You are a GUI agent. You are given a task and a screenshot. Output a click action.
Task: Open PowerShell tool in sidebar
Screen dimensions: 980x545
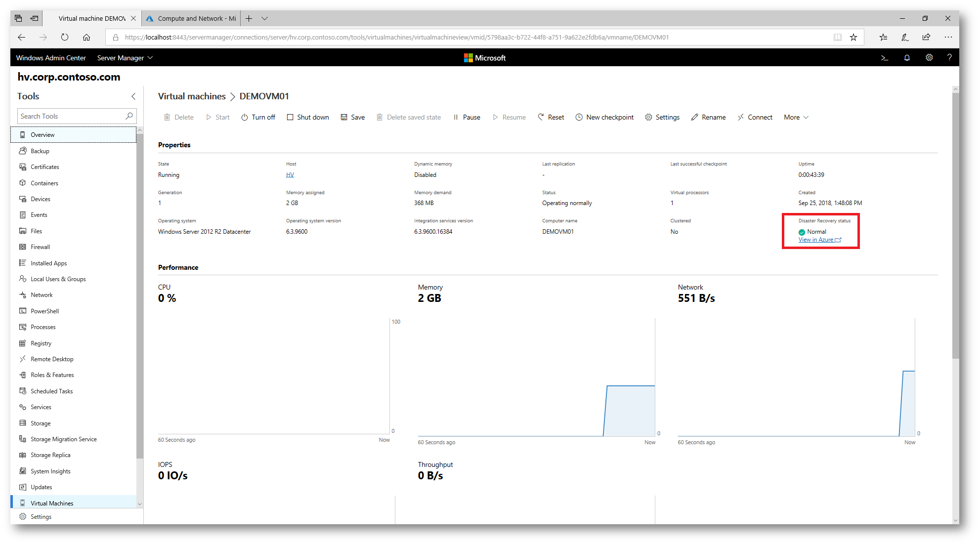tap(74, 311)
